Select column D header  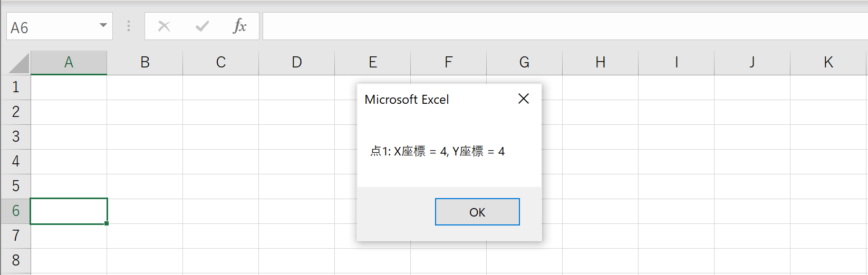[297, 63]
